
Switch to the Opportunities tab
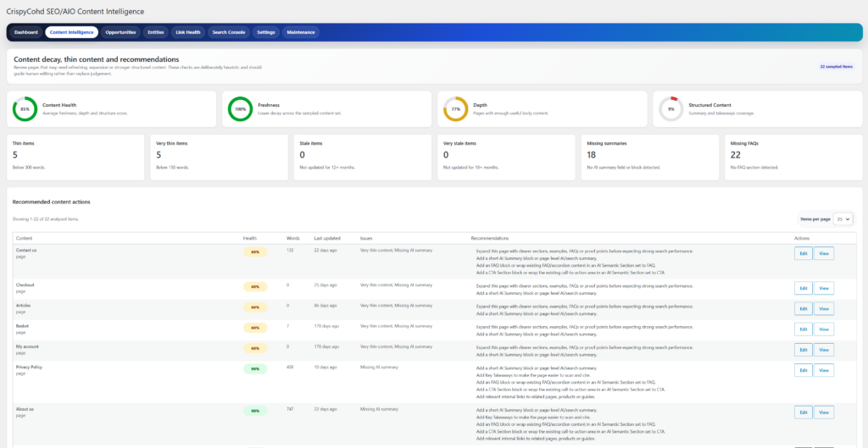120,33
